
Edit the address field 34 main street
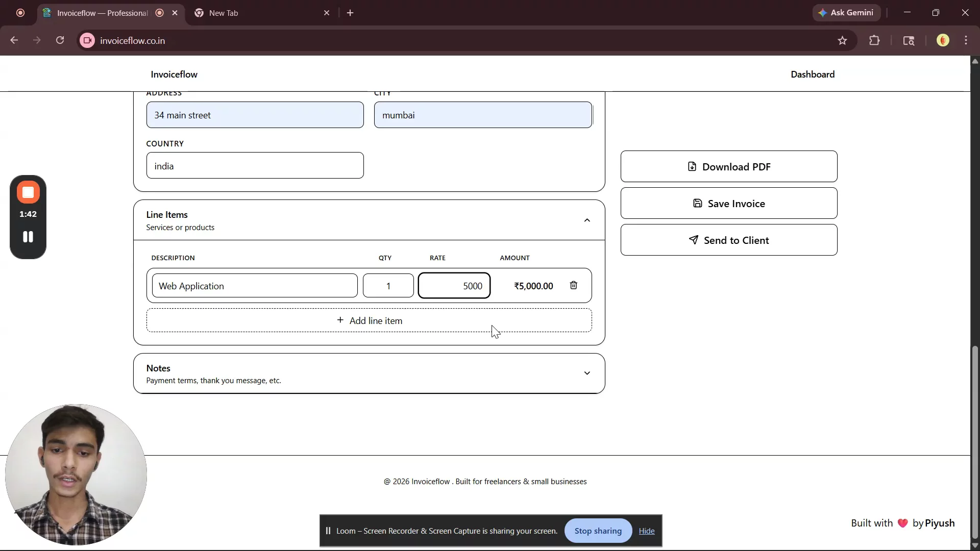tap(255, 115)
